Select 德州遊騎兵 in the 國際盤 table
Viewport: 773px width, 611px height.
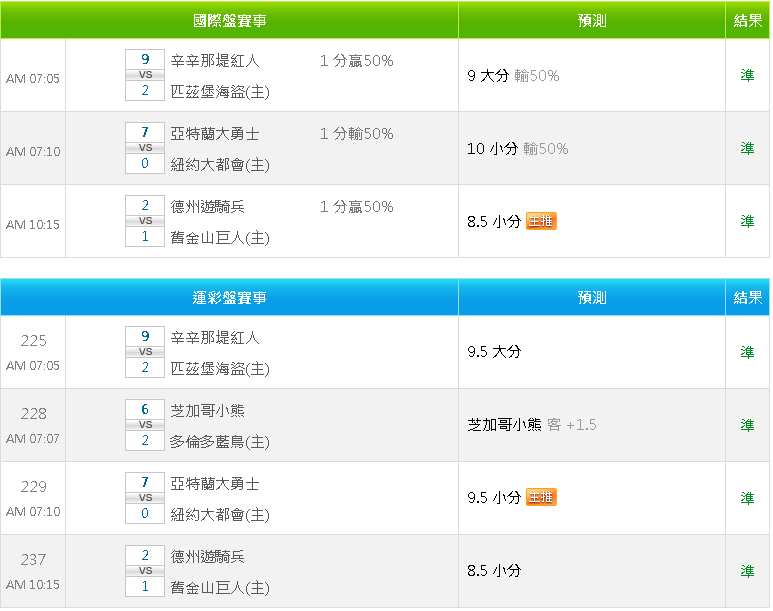[208, 207]
